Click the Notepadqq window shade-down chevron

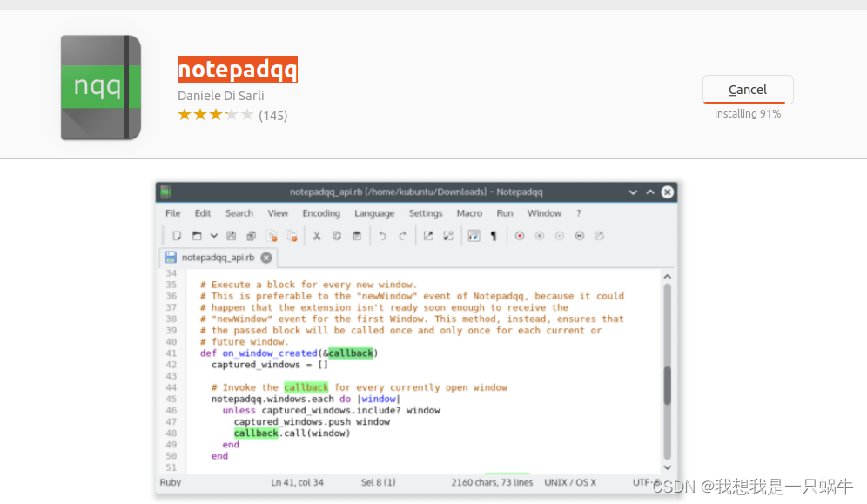(x=633, y=192)
